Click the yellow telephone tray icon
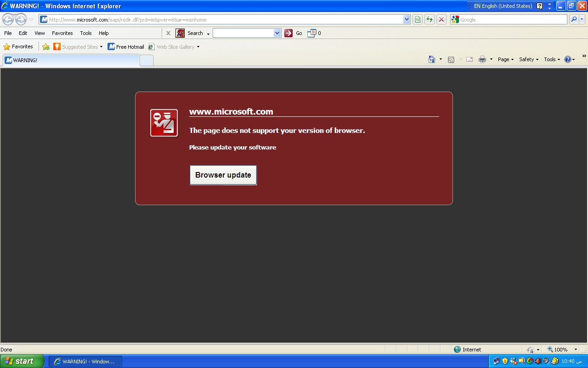 click(x=554, y=361)
